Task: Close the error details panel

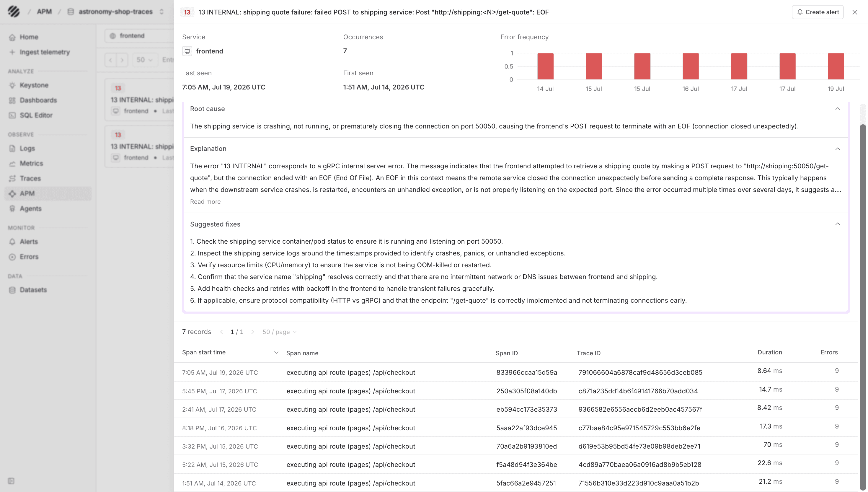Action: pyautogui.click(x=855, y=12)
